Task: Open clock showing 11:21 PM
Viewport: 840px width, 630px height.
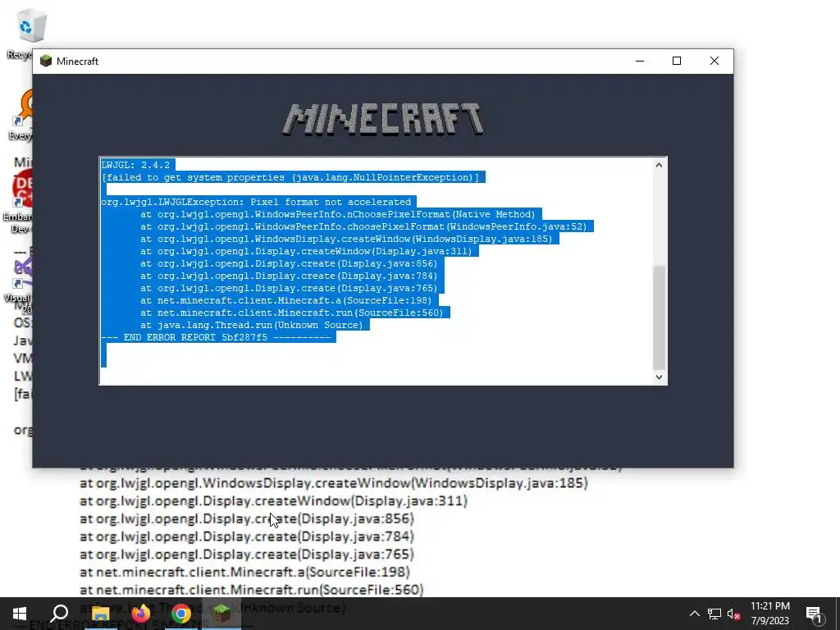Action: [x=769, y=614]
